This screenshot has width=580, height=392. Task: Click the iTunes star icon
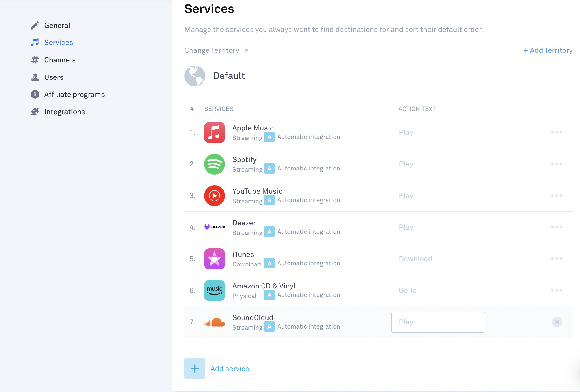(214, 259)
